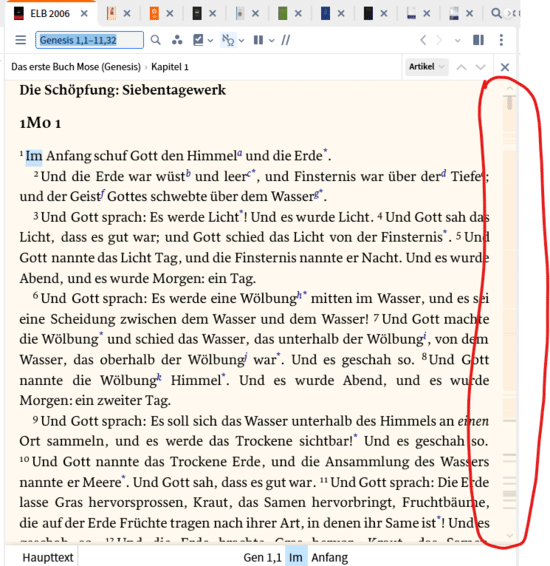Switch to the tan book cover tab
Image resolution: width=550 pixels, height=566 pixels.
112,14
